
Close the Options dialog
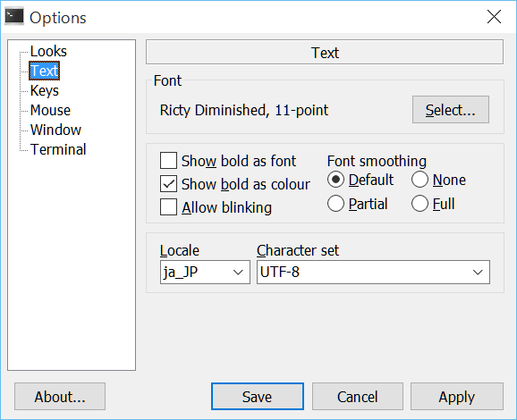click(x=494, y=17)
